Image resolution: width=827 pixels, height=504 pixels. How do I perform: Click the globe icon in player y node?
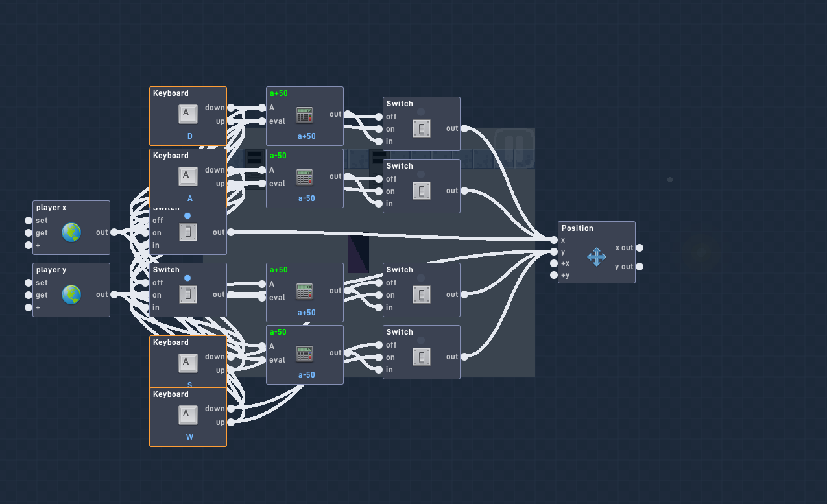[x=71, y=294]
